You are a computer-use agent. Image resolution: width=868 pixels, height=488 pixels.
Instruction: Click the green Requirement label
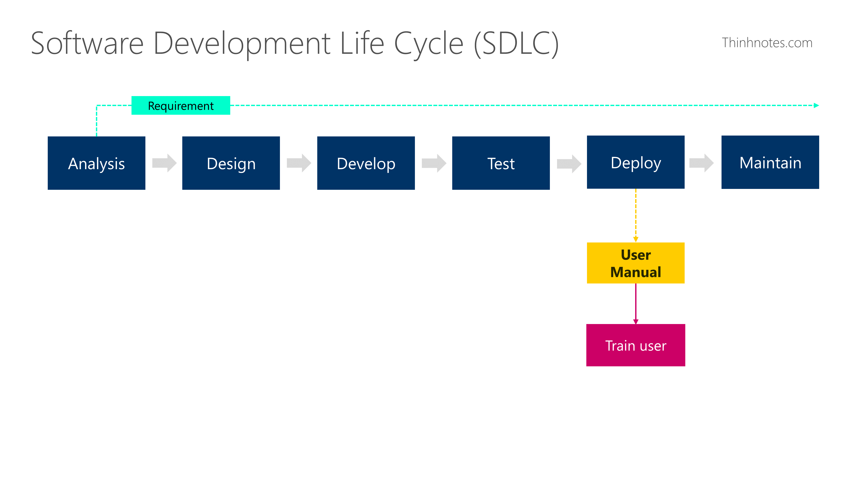click(181, 105)
